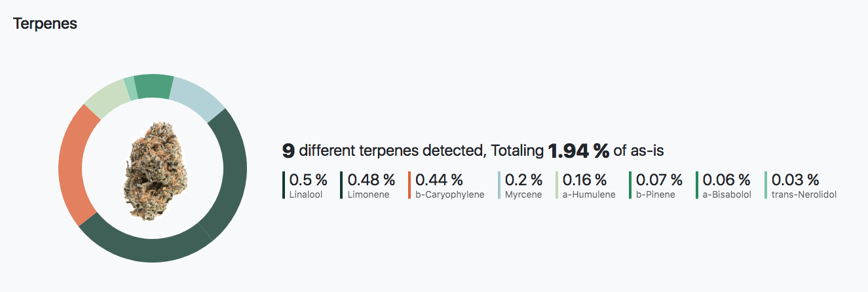868x292 pixels.
Task: Click the orange color bar beside b-Caryophylene
Action: pyautogui.click(x=409, y=185)
